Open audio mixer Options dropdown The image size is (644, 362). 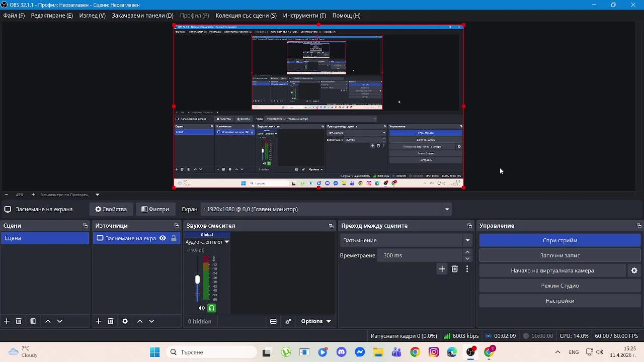316,321
